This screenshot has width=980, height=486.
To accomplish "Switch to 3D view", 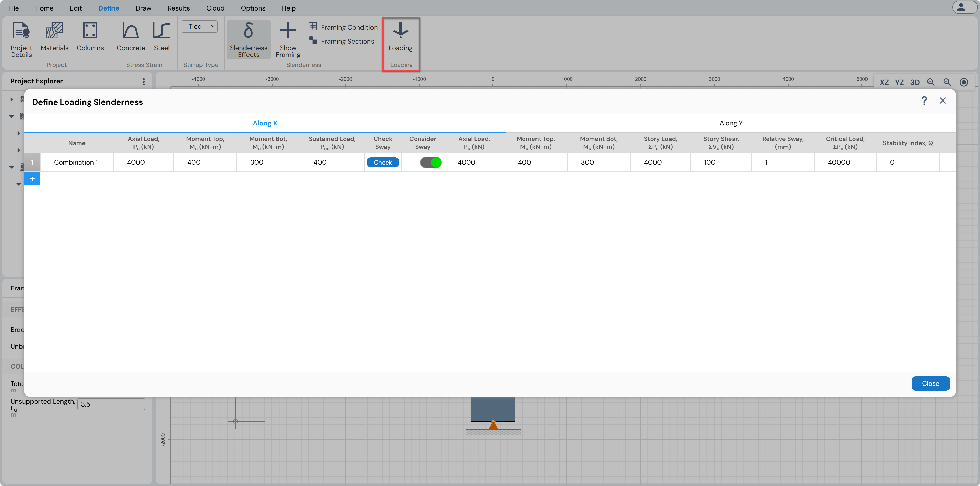I will coord(915,82).
